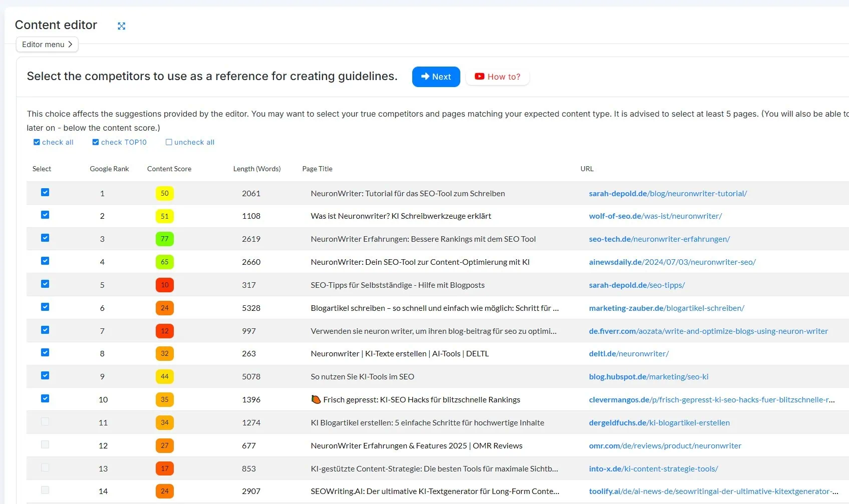Open blog.hubspot.de seo-ki link
The image size is (849, 504).
tap(649, 377)
